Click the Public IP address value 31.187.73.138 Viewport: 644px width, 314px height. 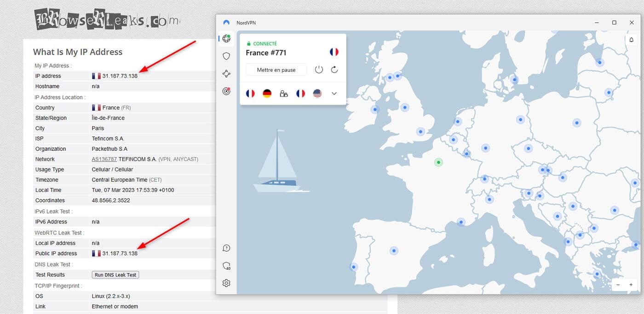[x=120, y=253]
